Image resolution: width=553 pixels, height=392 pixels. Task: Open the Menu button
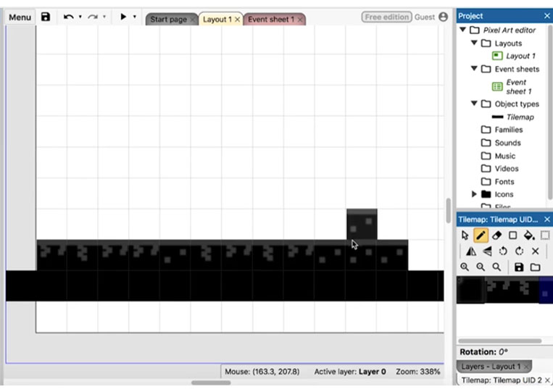(20, 17)
